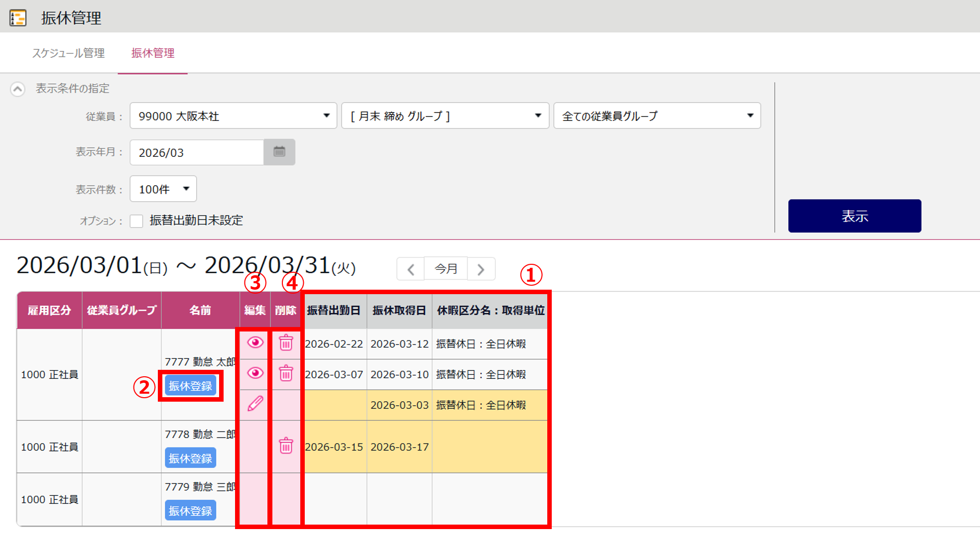Viewport: 980px width, 547px height.
Task: Select the 振休管理 tab
Action: tap(152, 53)
